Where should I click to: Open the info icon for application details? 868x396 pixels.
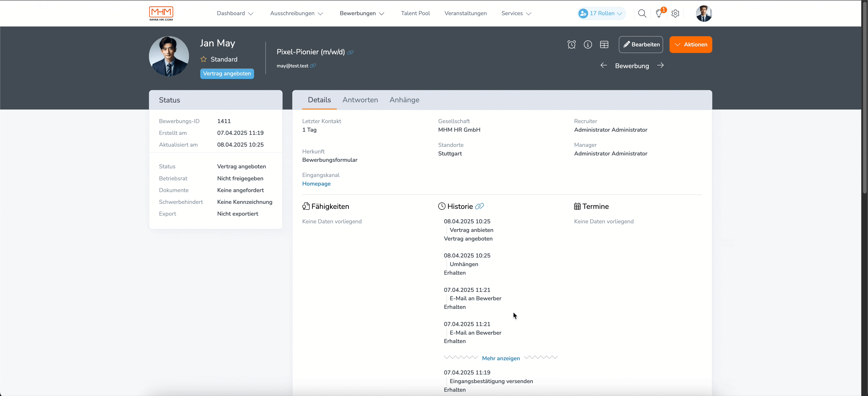pos(588,44)
